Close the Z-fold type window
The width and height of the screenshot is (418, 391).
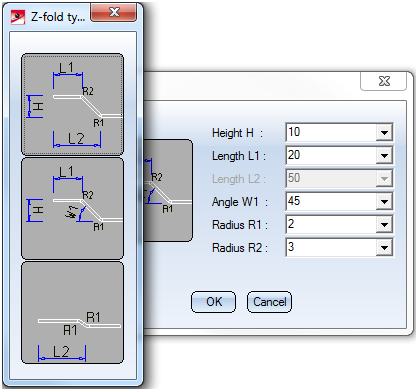[x=113, y=13]
